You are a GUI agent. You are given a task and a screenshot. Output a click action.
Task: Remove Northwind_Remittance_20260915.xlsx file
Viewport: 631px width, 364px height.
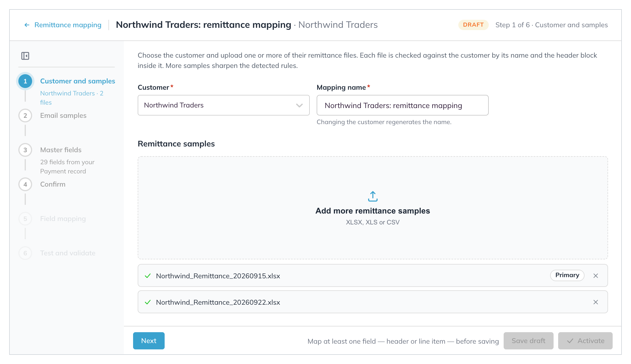click(x=596, y=276)
